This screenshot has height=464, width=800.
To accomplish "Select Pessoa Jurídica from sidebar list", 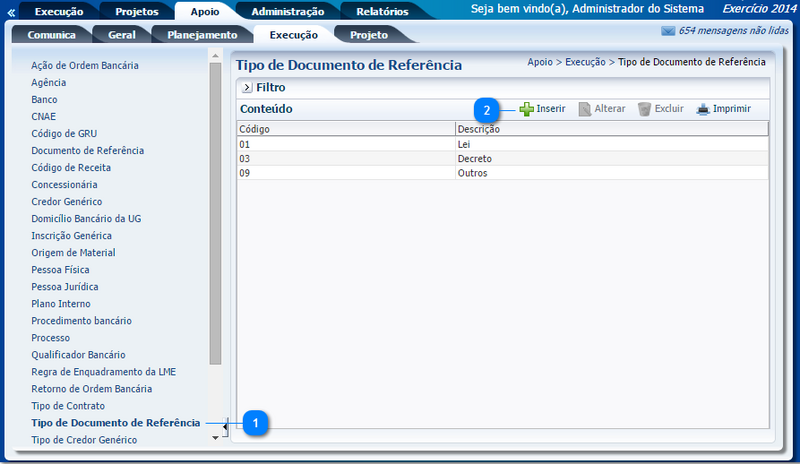I will [65, 287].
